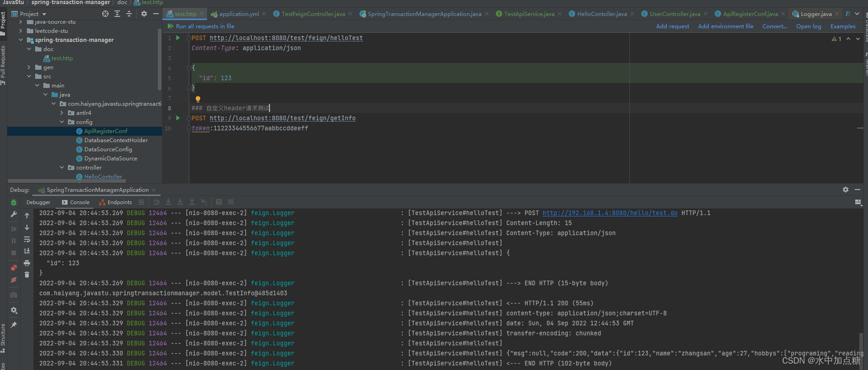Run the helloTest request on line 1

click(x=178, y=38)
